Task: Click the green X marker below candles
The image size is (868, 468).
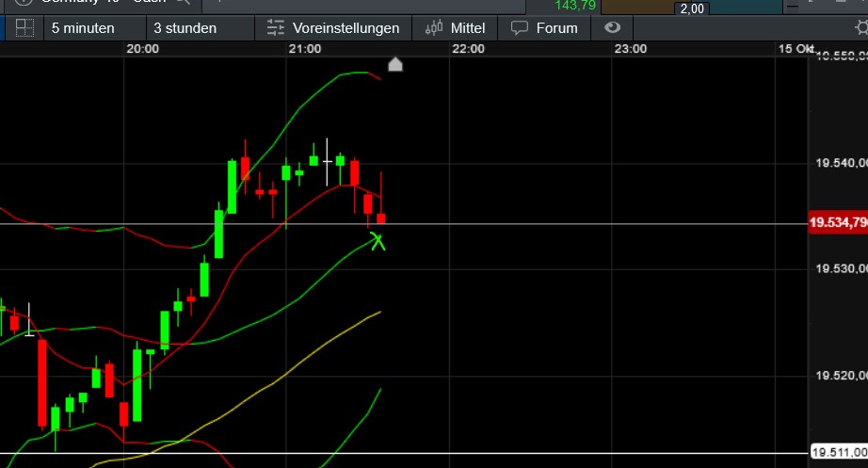Action: pos(378,241)
